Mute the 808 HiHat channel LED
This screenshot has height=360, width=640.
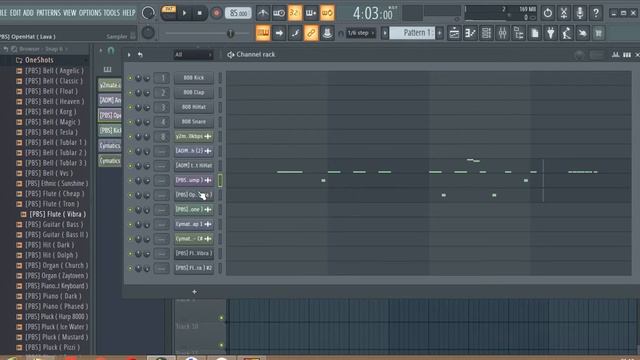[x=130, y=107]
